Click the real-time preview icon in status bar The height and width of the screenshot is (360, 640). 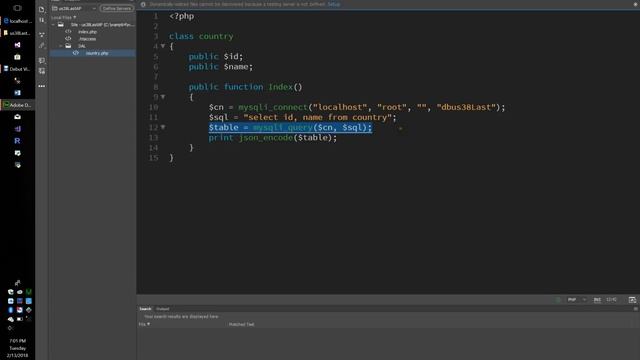(x=632, y=300)
